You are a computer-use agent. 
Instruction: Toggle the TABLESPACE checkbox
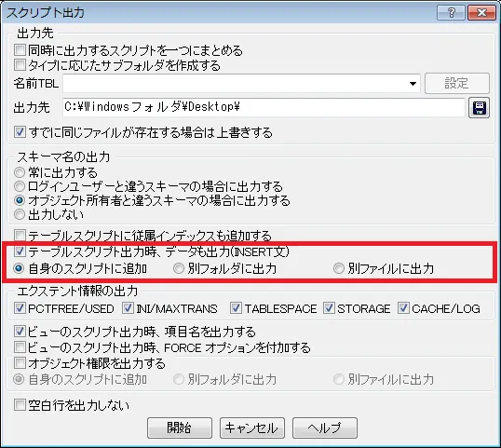pos(236,308)
